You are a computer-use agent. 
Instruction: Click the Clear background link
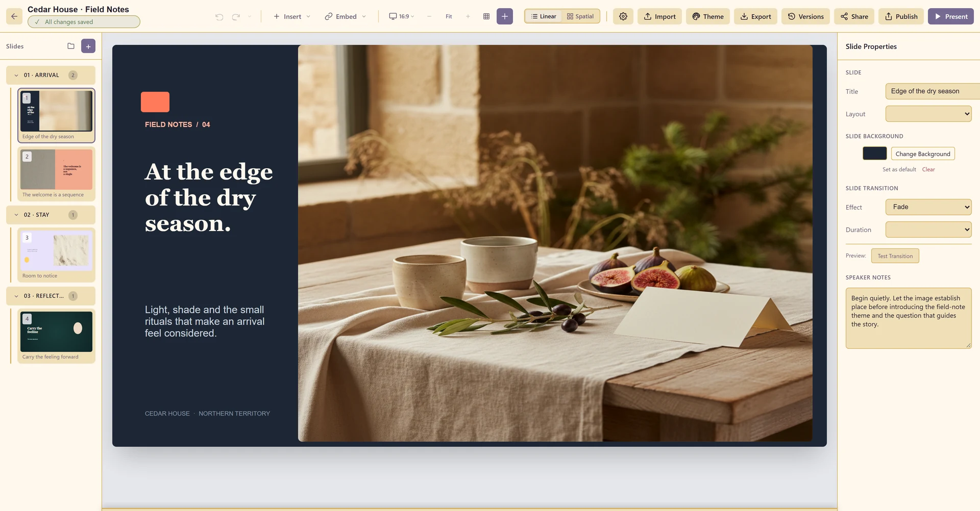pos(928,169)
